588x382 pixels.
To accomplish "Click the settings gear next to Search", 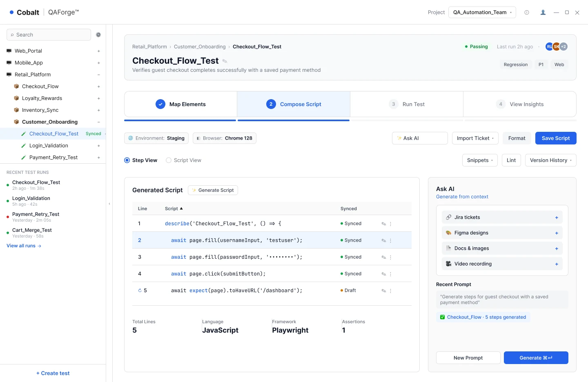I will tap(98, 35).
